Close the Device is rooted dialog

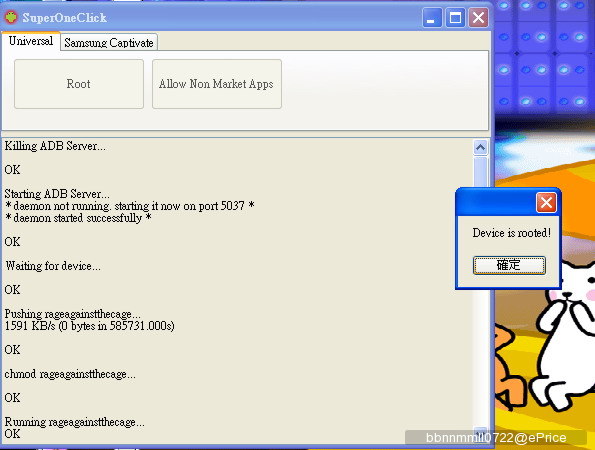point(546,202)
